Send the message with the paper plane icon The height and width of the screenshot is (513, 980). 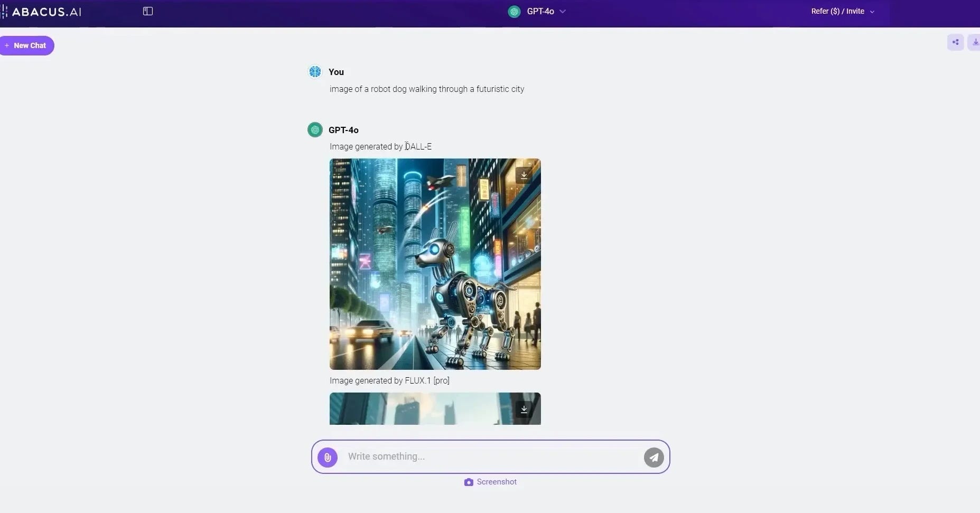pyautogui.click(x=654, y=456)
